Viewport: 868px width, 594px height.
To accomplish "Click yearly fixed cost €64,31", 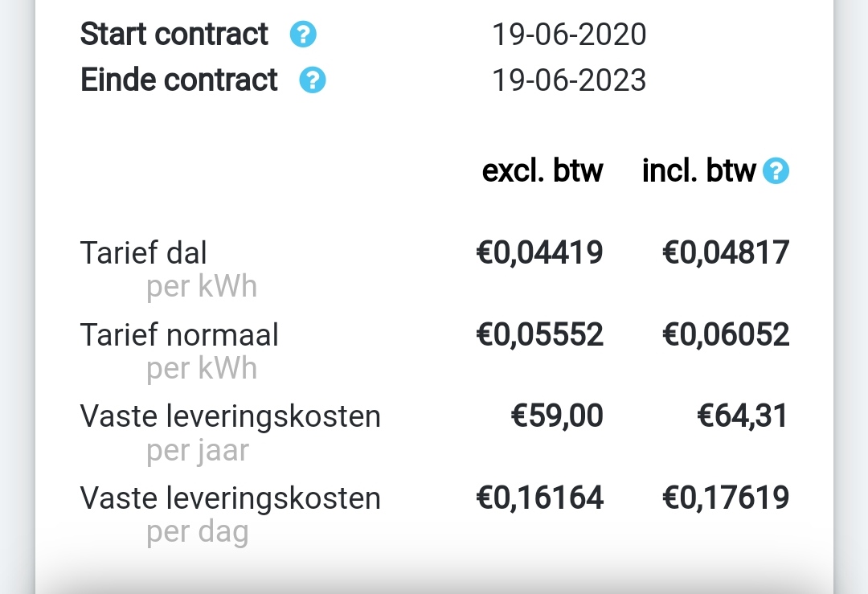I will tap(743, 416).
